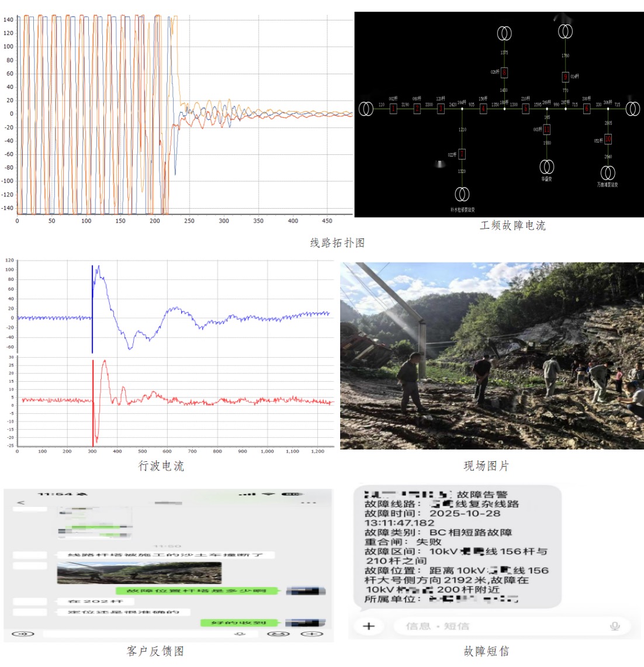Tap the microphone icon in SMS input
Image resolution: width=644 pixels, height=667 pixels.
click(x=615, y=626)
